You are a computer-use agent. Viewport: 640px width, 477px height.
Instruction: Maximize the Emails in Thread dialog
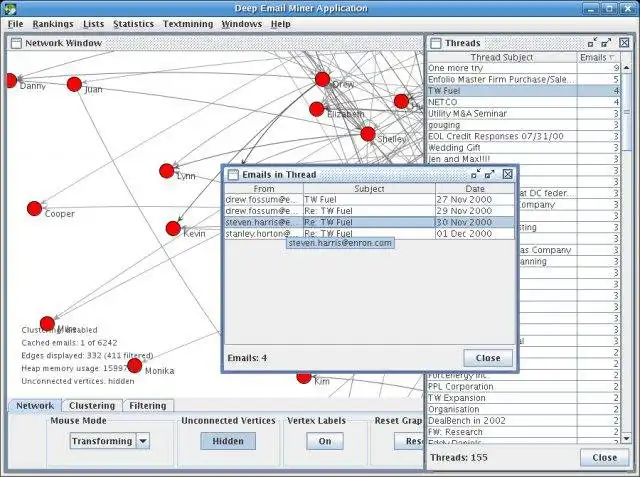tap(489, 174)
